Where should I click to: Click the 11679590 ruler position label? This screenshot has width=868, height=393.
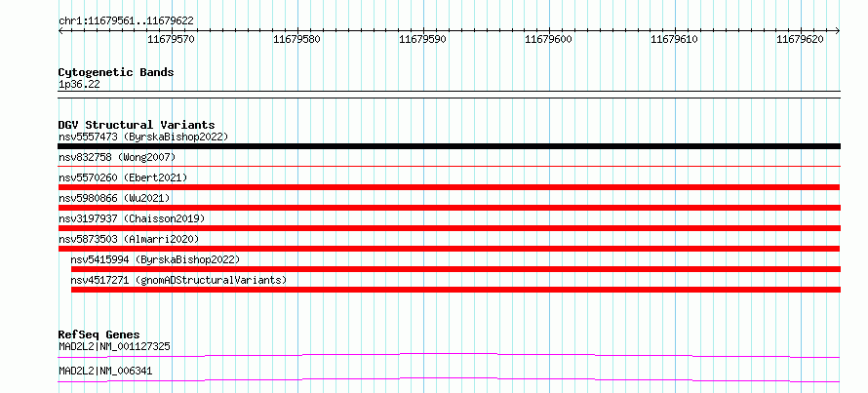click(422, 39)
